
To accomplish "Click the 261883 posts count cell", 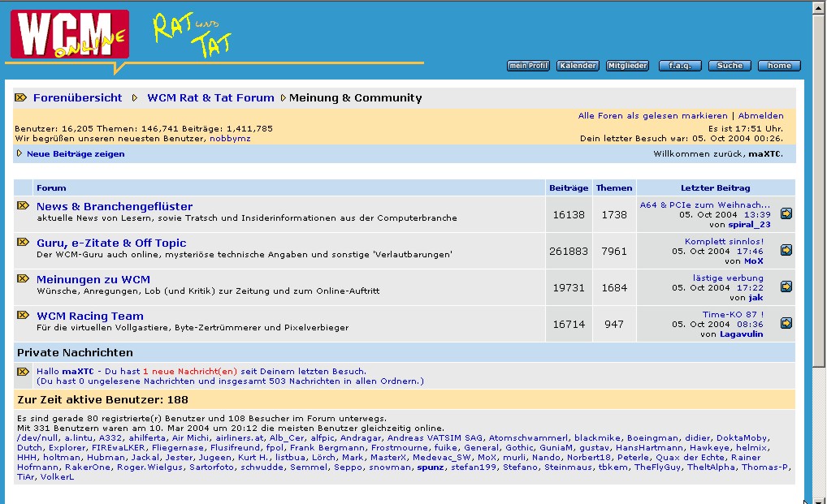I will click(569, 252).
